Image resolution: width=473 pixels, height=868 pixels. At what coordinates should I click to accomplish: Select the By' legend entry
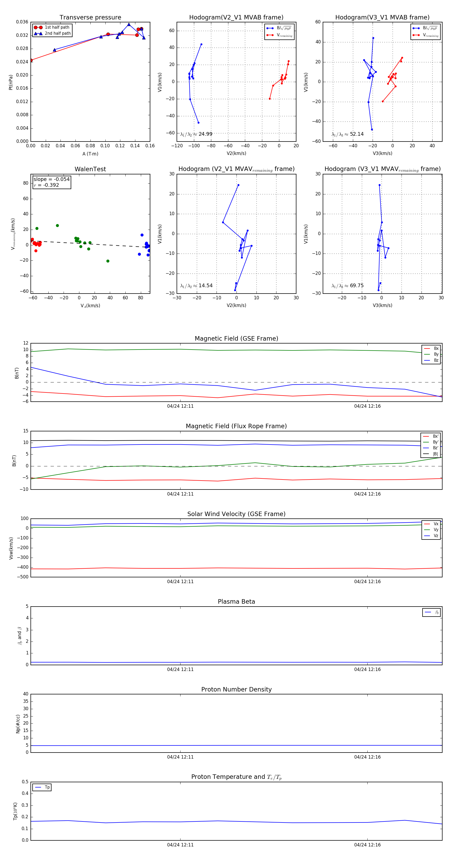[431, 442]
